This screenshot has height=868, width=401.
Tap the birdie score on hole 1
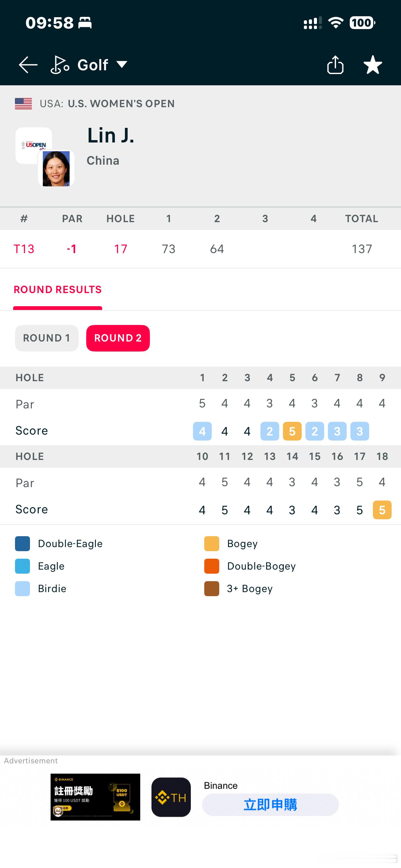coord(202,431)
